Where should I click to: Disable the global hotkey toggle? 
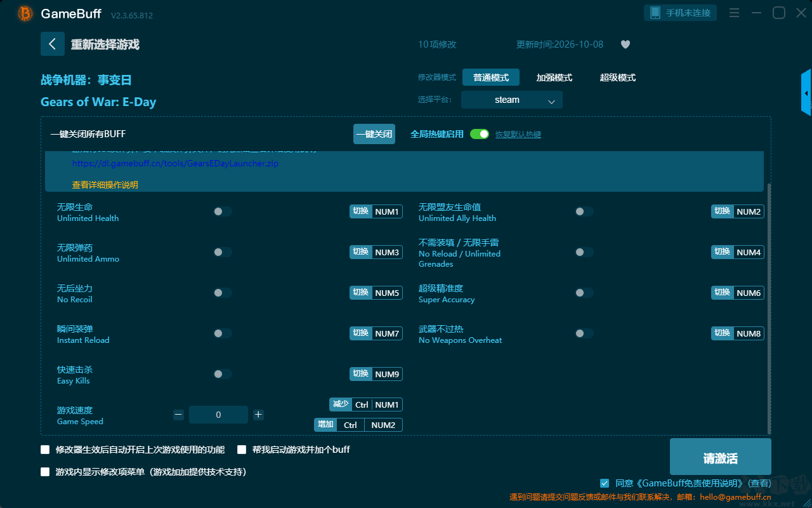(480, 134)
